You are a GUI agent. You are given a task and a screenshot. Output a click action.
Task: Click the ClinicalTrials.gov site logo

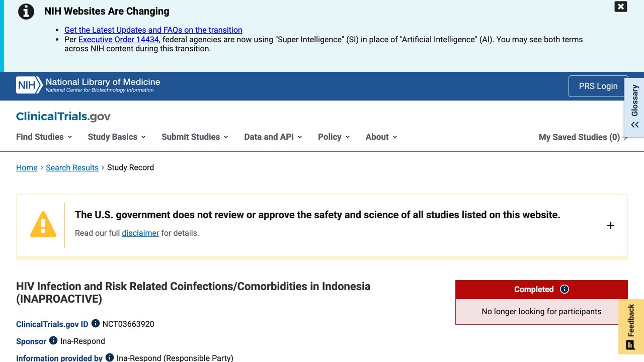[x=63, y=116]
